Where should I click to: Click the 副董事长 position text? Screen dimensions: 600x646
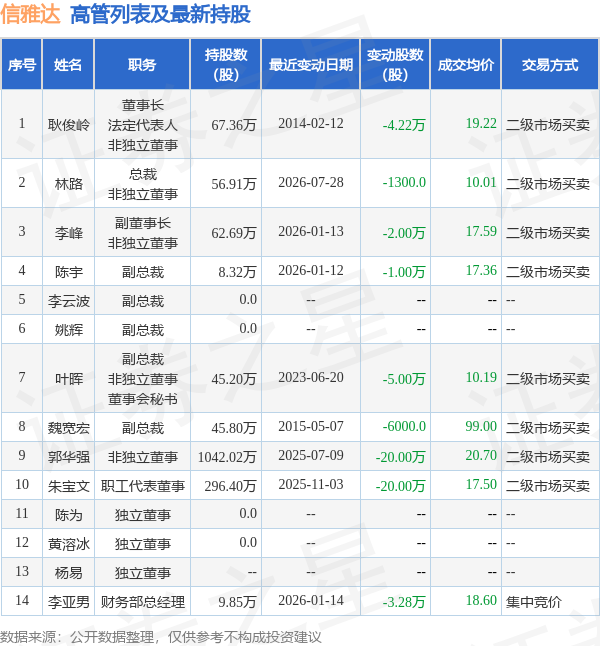tap(143, 223)
